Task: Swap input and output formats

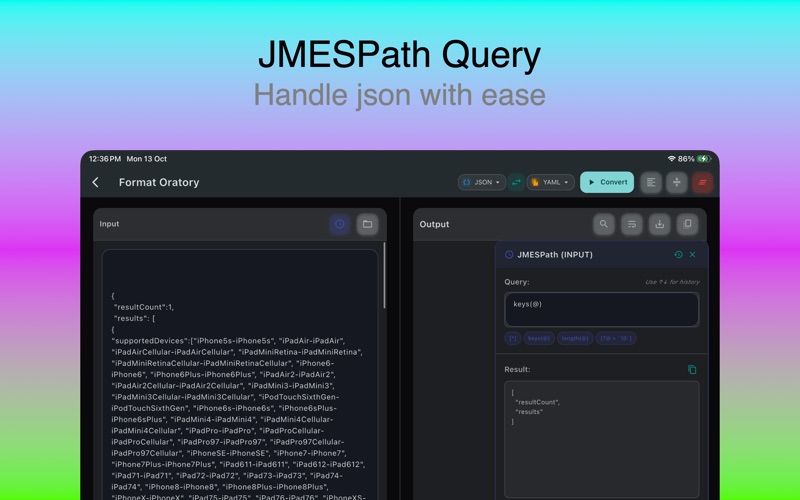Action: pos(516,182)
